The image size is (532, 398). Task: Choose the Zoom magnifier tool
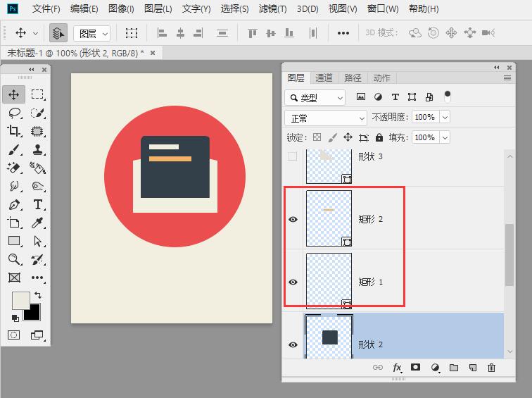click(x=14, y=259)
